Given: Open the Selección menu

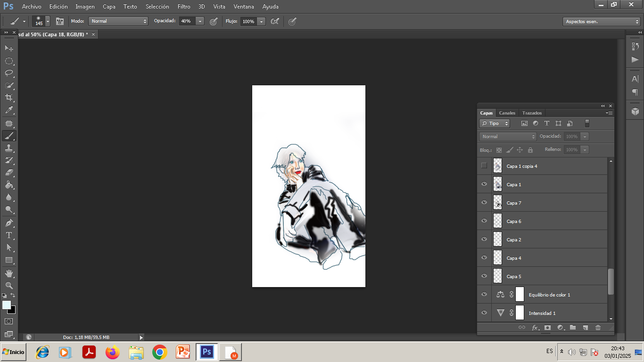Looking at the screenshot, I should click(x=157, y=7).
